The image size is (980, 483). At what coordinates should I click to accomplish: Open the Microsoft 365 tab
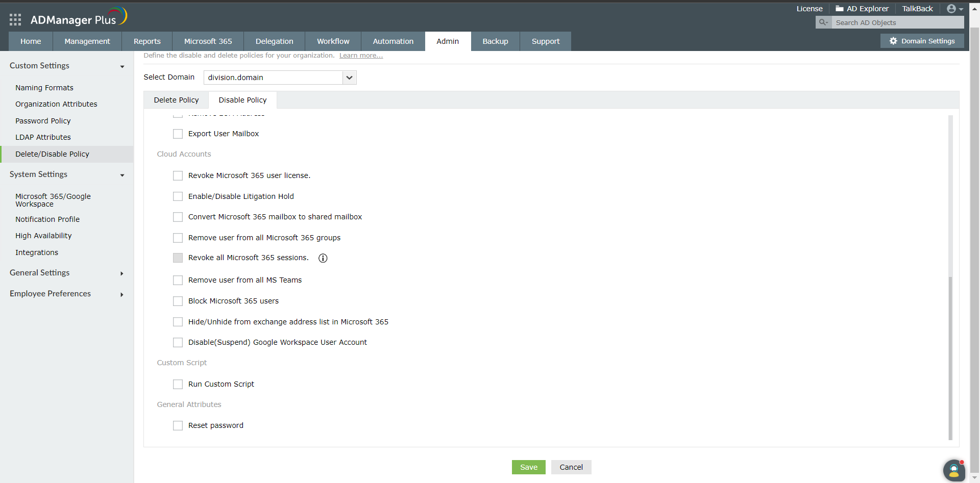coord(208,41)
